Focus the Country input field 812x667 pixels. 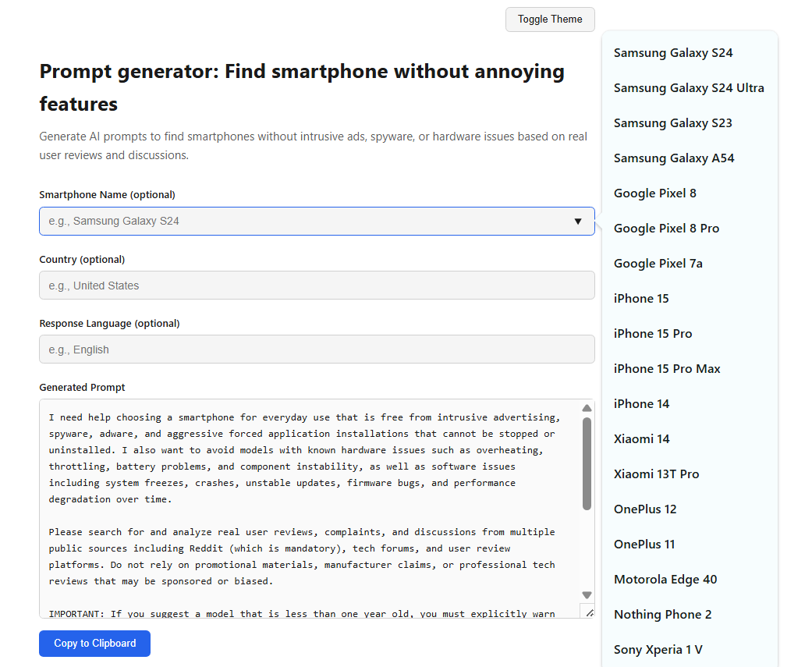pyautogui.click(x=317, y=286)
